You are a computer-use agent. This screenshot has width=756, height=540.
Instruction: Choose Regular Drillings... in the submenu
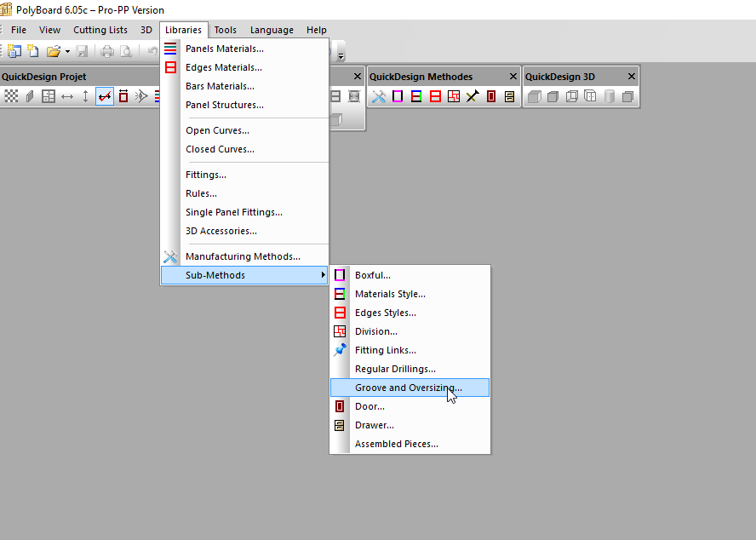click(x=409, y=370)
